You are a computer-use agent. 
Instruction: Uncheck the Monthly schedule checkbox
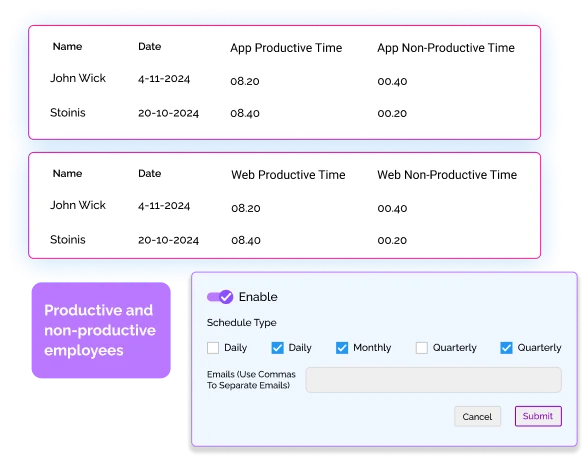342,348
